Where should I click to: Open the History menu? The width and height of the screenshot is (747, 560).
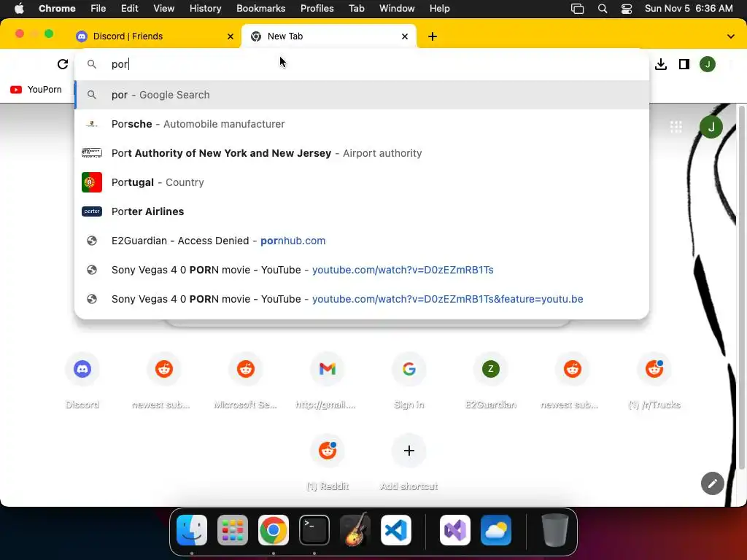pyautogui.click(x=205, y=9)
